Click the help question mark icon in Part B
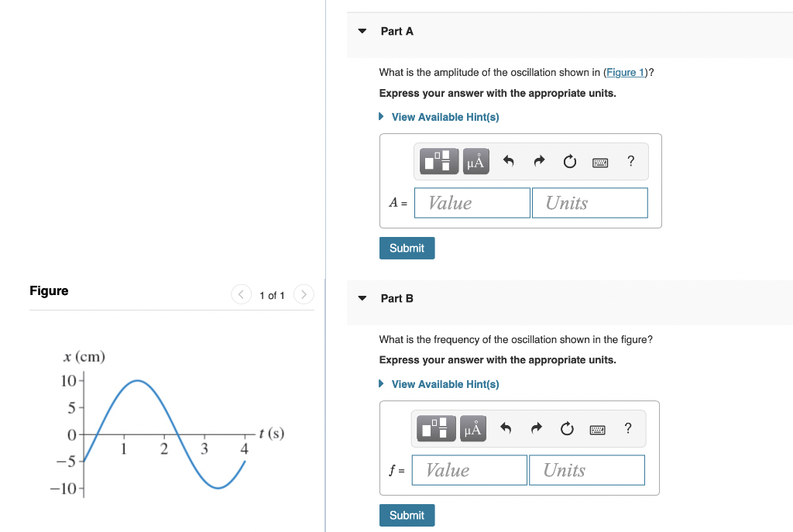The image size is (793, 532). click(x=627, y=428)
